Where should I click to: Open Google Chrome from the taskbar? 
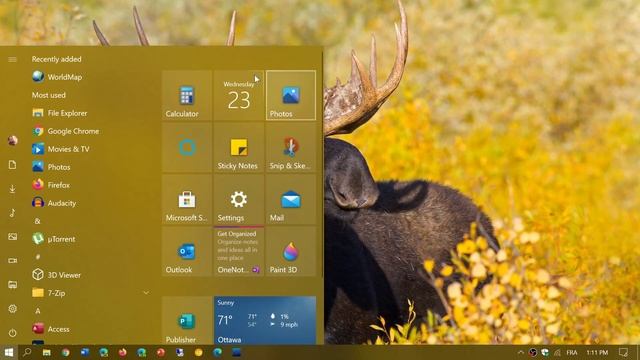coord(65,352)
